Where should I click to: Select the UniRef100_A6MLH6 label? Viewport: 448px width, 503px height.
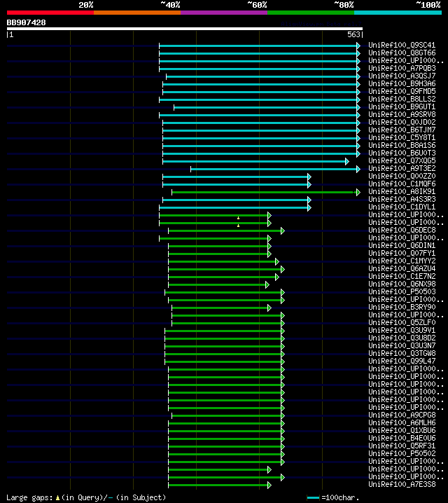(x=402, y=422)
